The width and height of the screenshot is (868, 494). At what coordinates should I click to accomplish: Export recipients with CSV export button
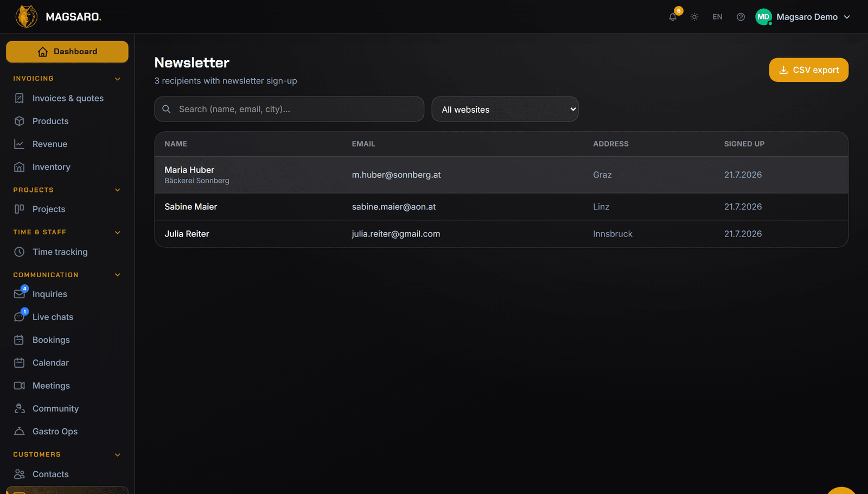808,70
